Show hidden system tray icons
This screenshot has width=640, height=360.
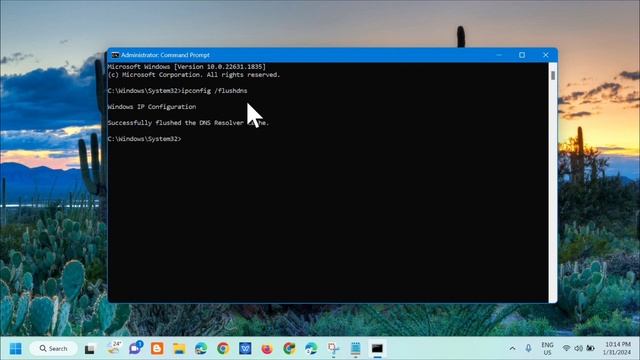pyautogui.click(x=512, y=349)
